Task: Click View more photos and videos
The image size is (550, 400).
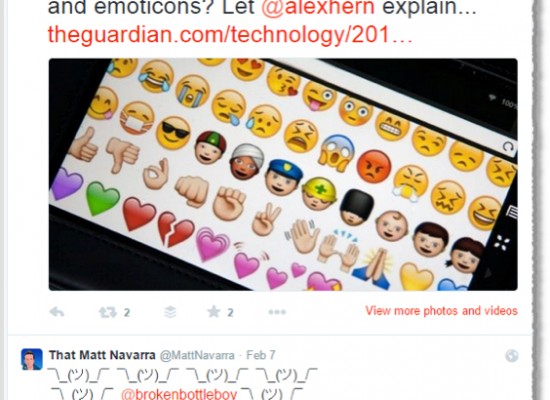Action: tap(441, 311)
